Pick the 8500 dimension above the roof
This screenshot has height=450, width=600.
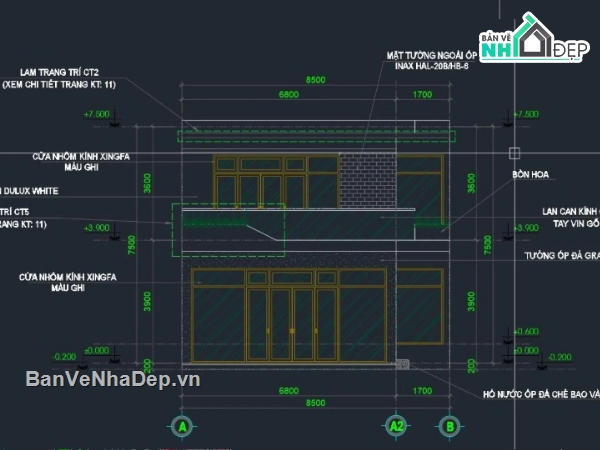(316, 80)
